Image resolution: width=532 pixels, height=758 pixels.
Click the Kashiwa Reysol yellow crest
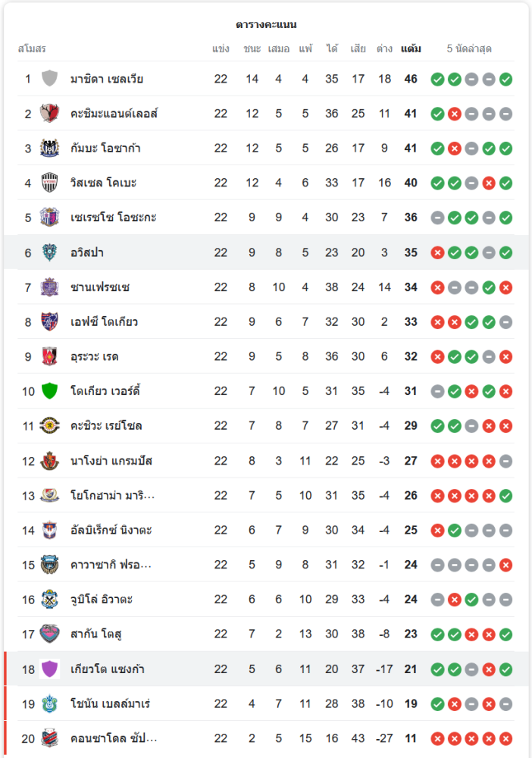tap(50, 426)
